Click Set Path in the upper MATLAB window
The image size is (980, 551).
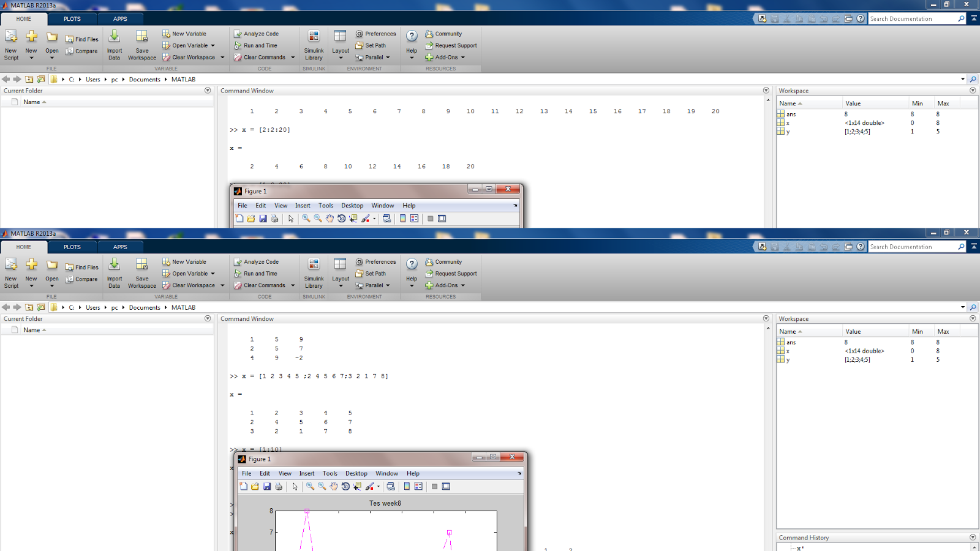point(371,45)
